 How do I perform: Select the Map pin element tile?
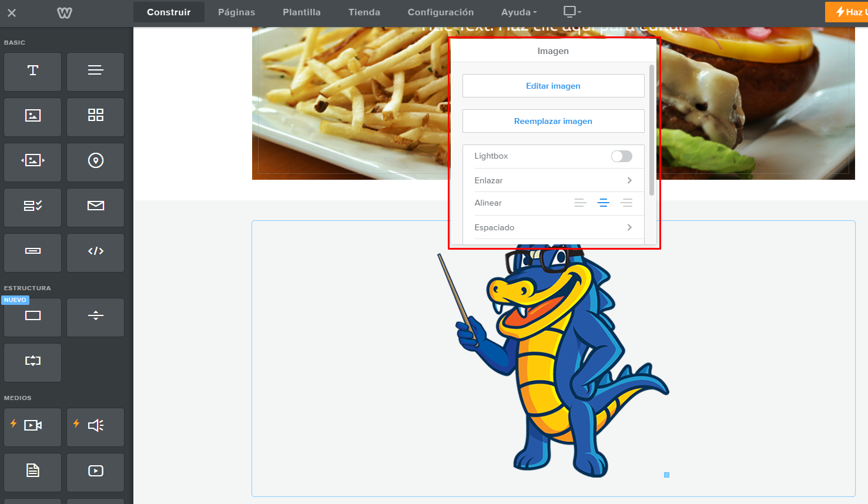pyautogui.click(x=95, y=162)
